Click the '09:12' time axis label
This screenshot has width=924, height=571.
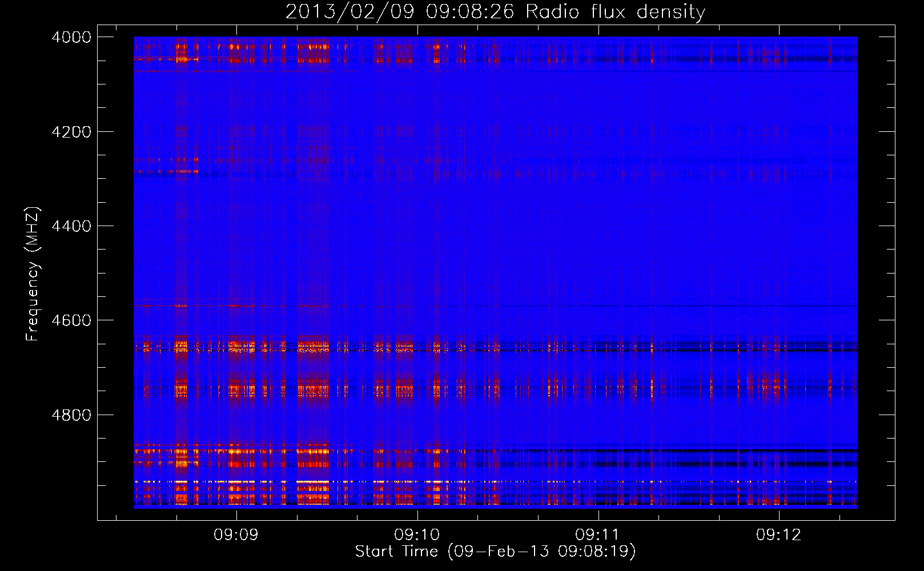(x=778, y=535)
